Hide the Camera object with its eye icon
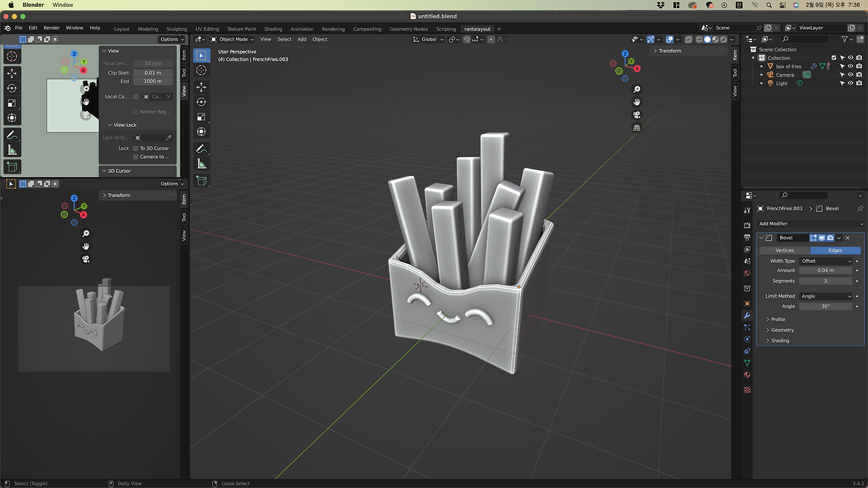Image resolution: width=868 pixels, height=488 pixels. click(x=850, y=75)
